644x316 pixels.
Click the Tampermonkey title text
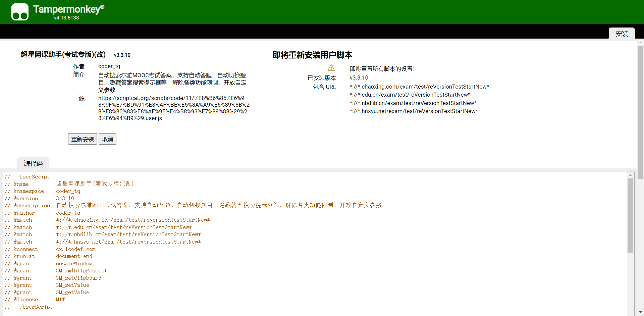(69, 9)
